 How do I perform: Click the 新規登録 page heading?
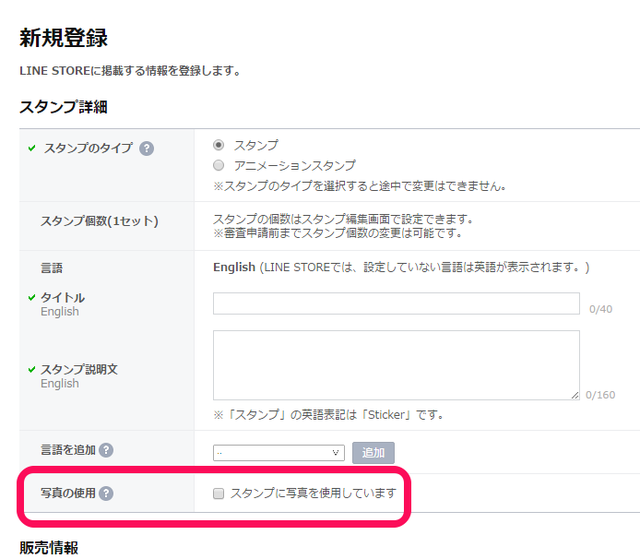click(x=64, y=38)
